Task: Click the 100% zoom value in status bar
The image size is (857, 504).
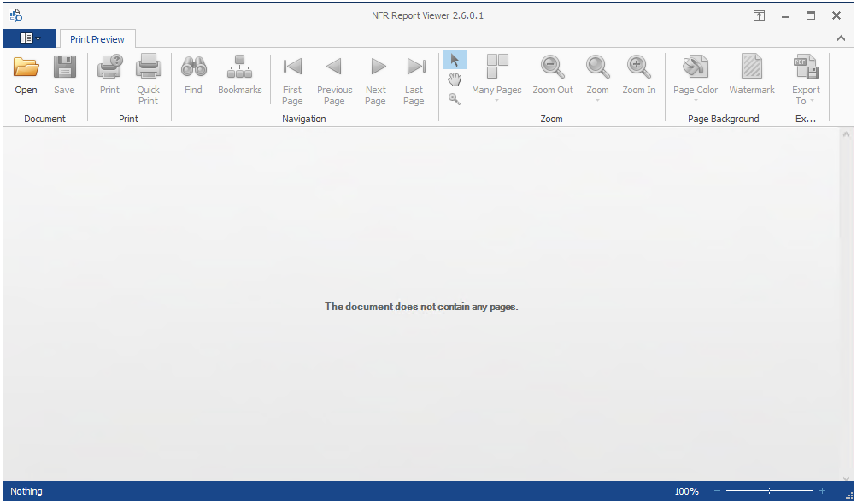Action: [x=686, y=491]
